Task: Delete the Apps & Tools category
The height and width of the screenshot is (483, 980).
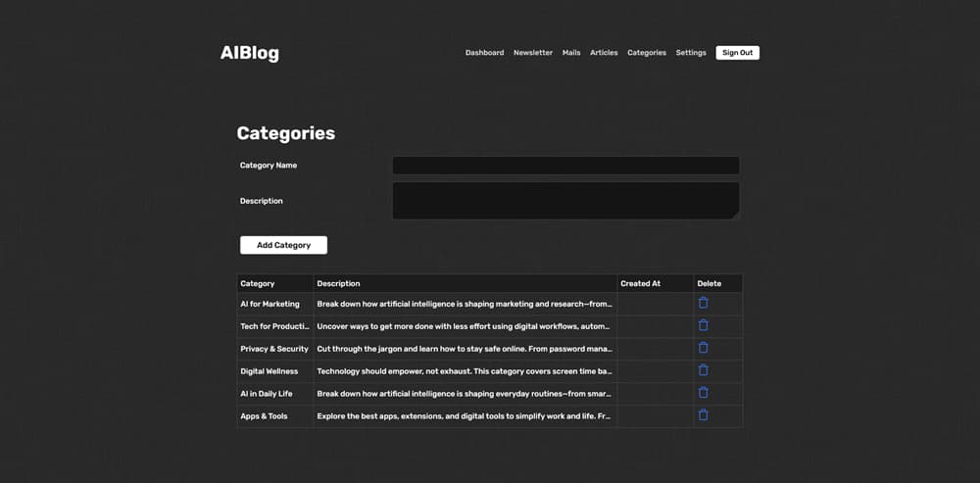Action: tap(703, 415)
